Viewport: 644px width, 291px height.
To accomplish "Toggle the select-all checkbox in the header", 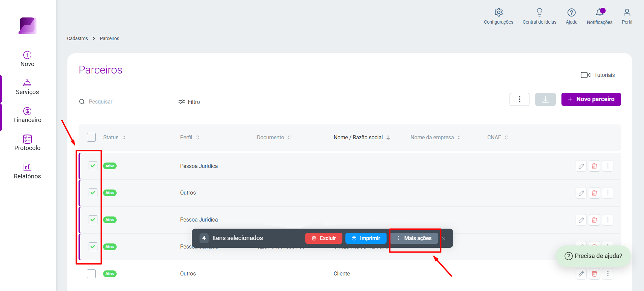I will coord(91,137).
